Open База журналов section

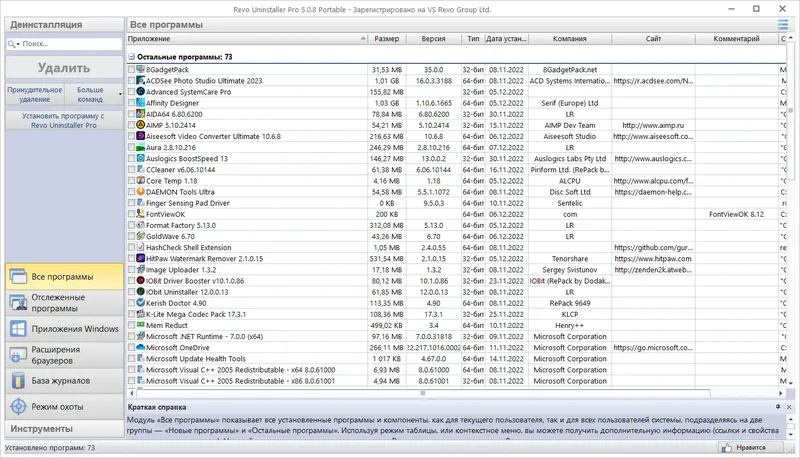pos(64,381)
